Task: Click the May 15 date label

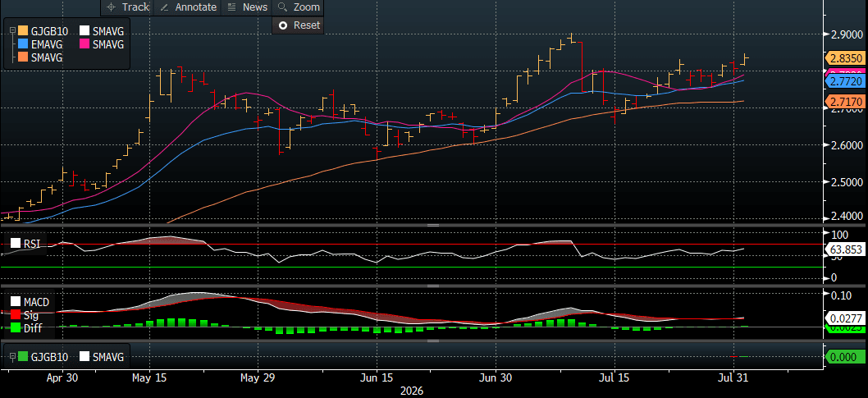Action: 149,378
